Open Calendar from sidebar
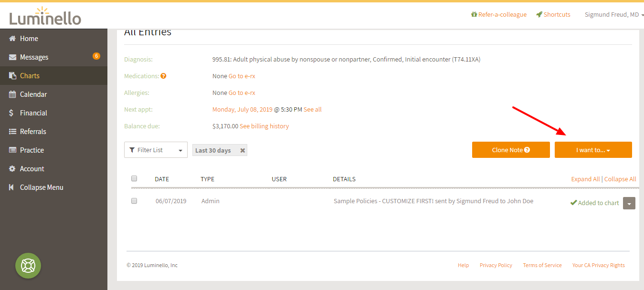The height and width of the screenshot is (290, 644). coord(53,94)
